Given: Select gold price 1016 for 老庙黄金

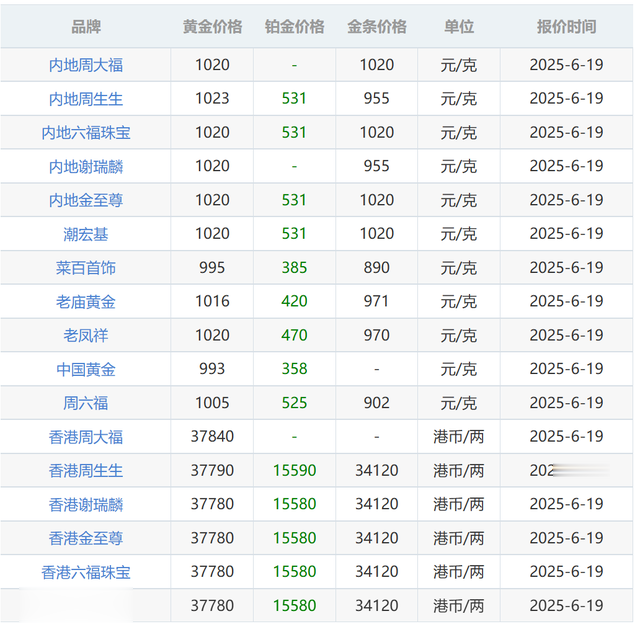Looking at the screenshot, I should (212, 302).
